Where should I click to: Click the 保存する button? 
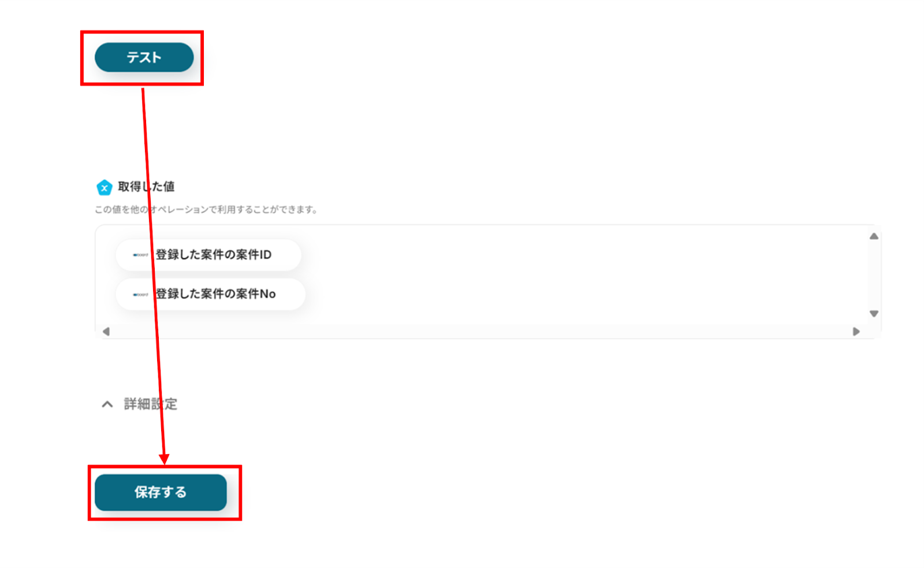pyautogui.click(x=161, y=492)
